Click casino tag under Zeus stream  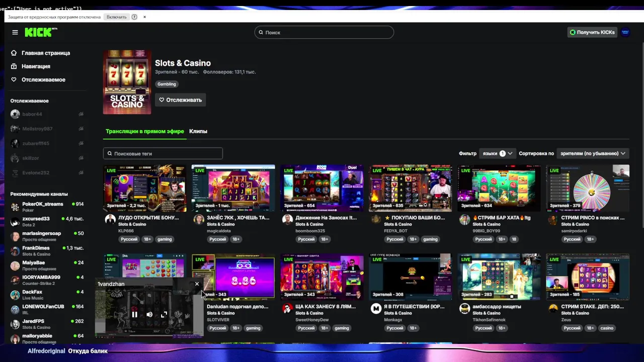pyautogui.click(x=607, y=328)
